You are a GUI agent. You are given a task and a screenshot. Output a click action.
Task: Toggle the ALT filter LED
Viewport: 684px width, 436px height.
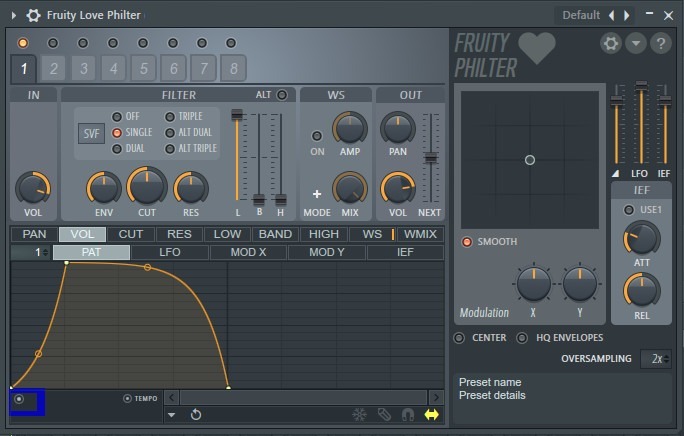pyautogui.click(x=282, y=95)
